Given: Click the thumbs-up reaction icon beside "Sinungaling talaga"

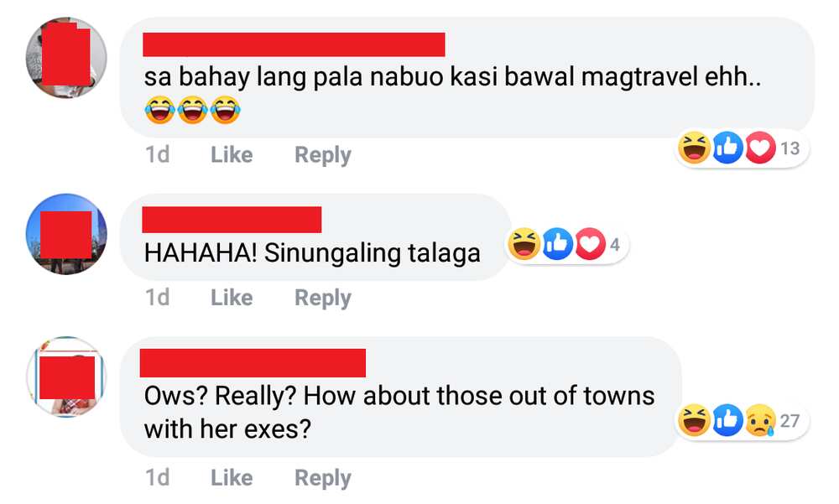Looking at the screenshot, I should click(x=557, y=244).
